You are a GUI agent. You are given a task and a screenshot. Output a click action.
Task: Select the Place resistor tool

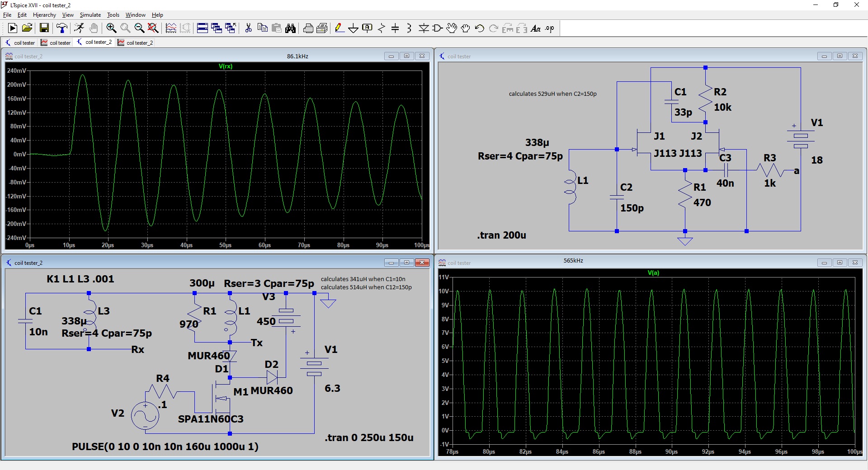tap(381, 28)
